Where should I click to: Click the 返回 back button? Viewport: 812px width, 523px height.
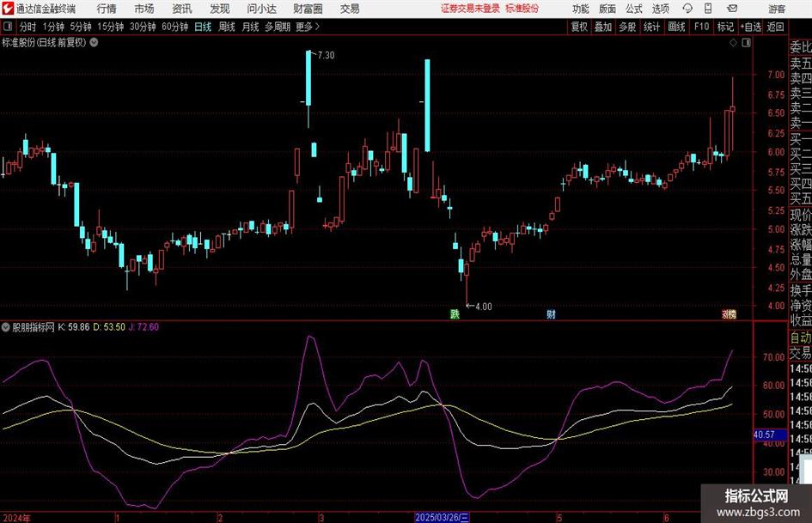[x=775, y=27]
